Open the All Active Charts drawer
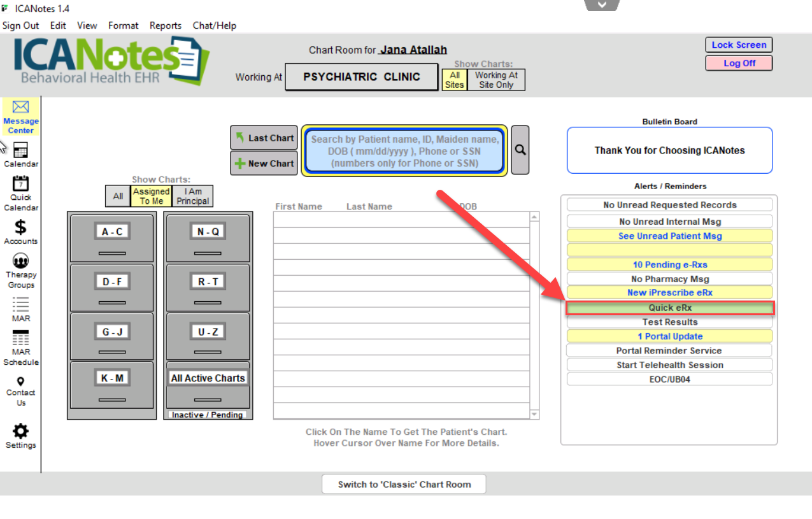Screen dimensions: 812x519 coord(208,378)
